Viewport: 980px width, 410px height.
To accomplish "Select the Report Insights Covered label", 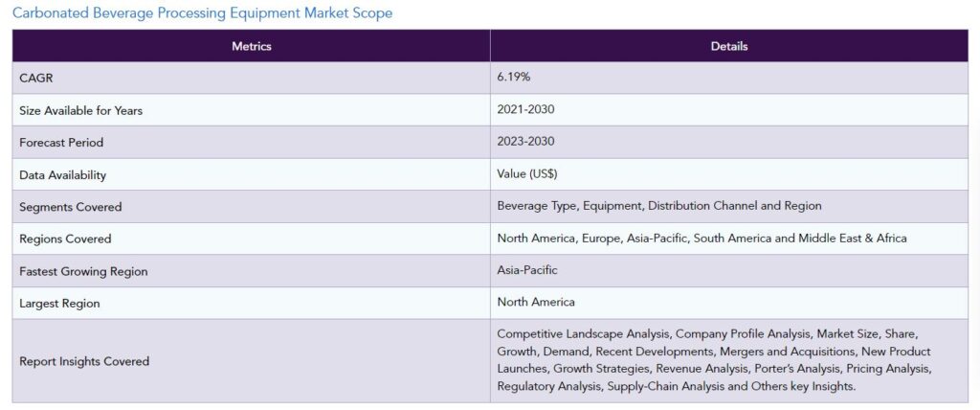I will 84,361.
